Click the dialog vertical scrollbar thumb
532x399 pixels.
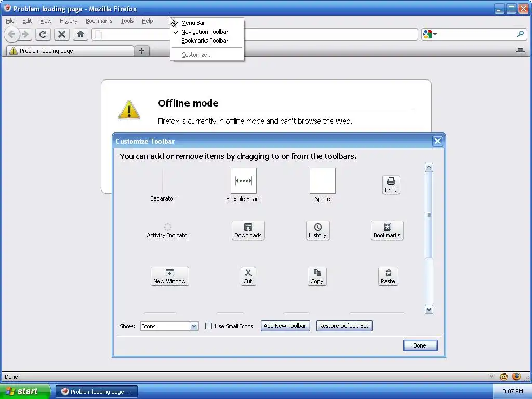click(429, 215)
